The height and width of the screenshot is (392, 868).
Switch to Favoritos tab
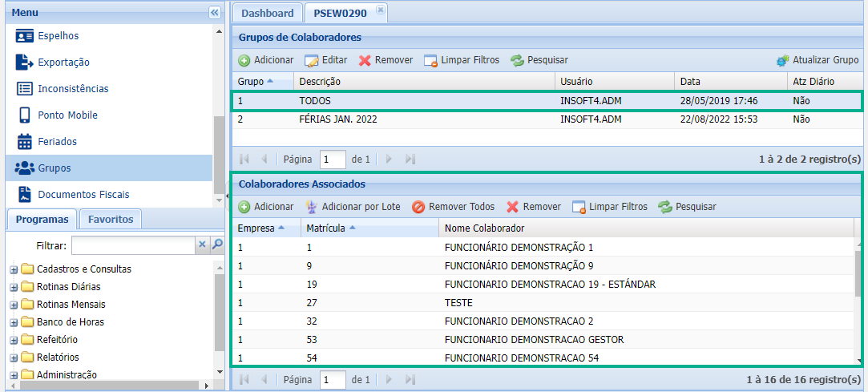click(x=111, y=220)
